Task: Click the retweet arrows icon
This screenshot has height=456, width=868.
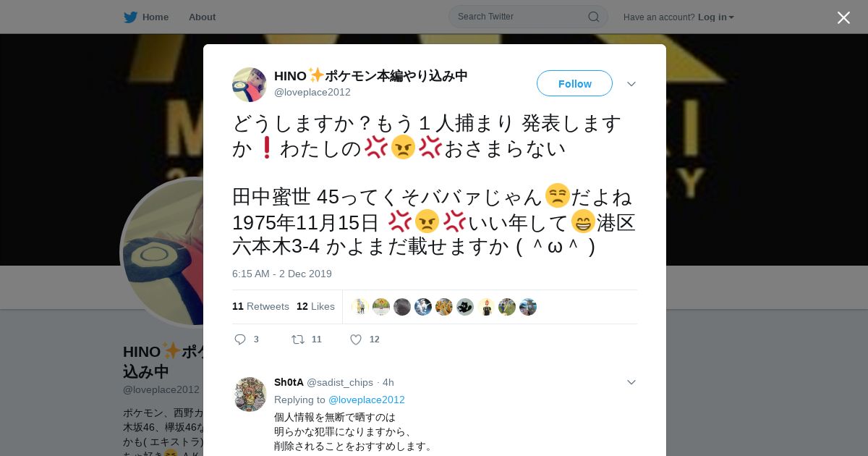Action: [298, 339]
